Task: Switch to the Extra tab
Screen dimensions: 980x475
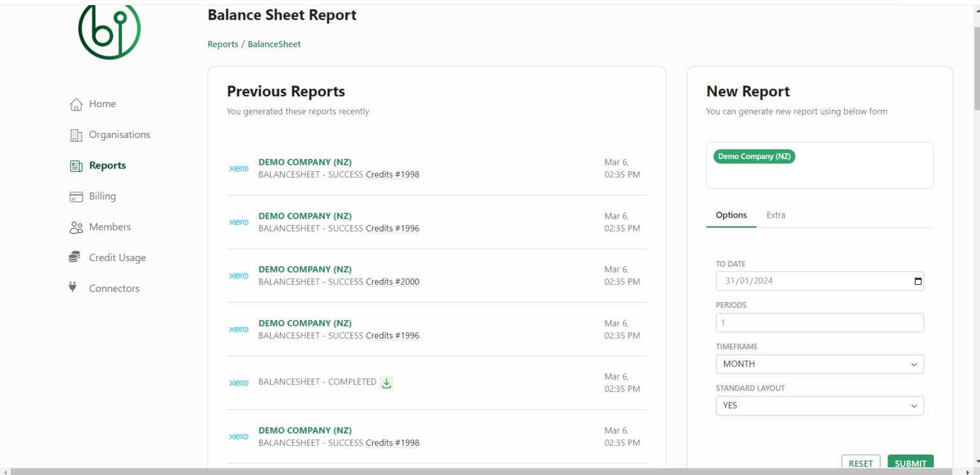Action: (776, 215)
